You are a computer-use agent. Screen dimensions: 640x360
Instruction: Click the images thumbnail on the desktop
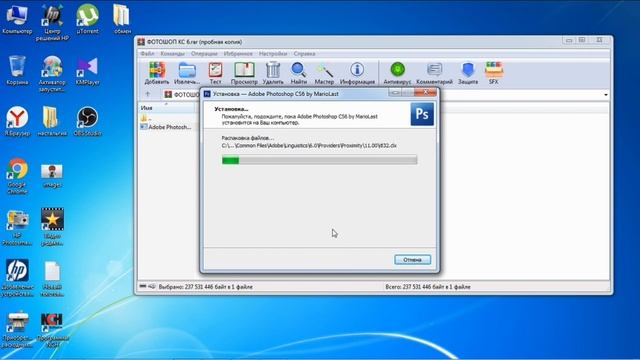tap(52, 176)
